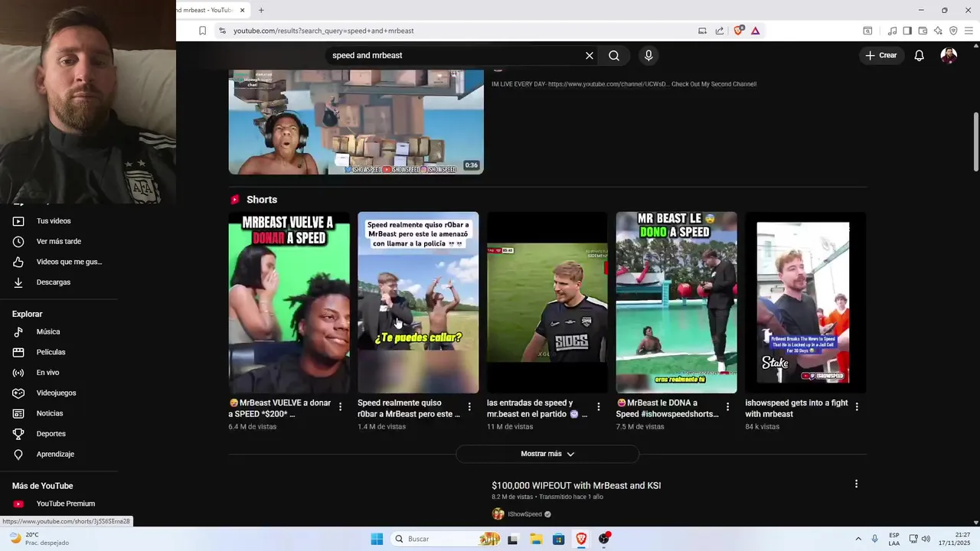
Task: Open options for 'MrBeast le DONA' short
Action: pos(727,407)
